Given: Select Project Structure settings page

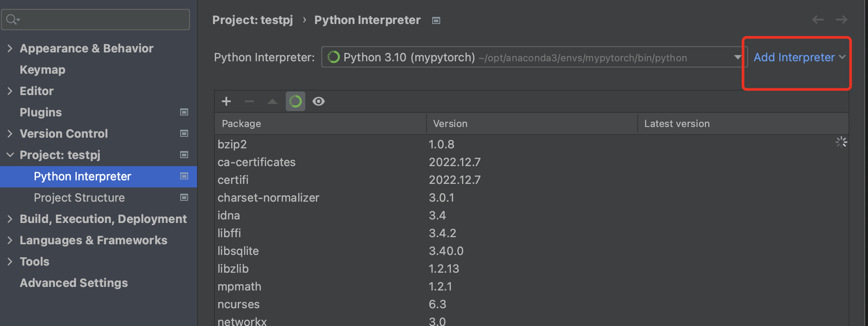Looking at the screenshot, I should (79, 198).
